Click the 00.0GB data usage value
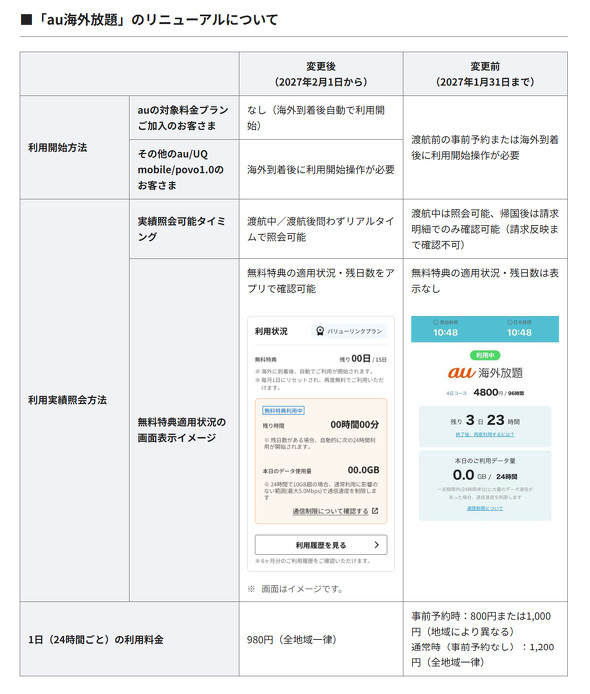Viewport: 590px width, 694px height. point(363,470)
